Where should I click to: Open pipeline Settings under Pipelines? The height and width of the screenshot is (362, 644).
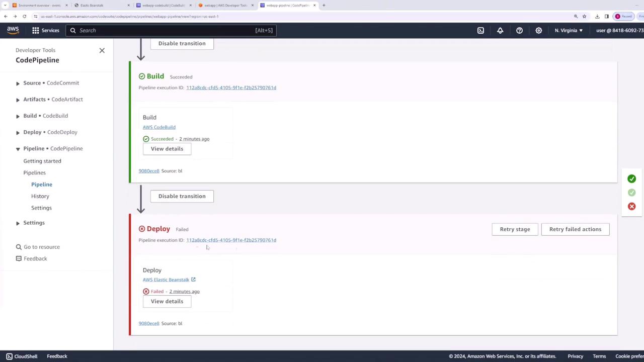point(41,208)
